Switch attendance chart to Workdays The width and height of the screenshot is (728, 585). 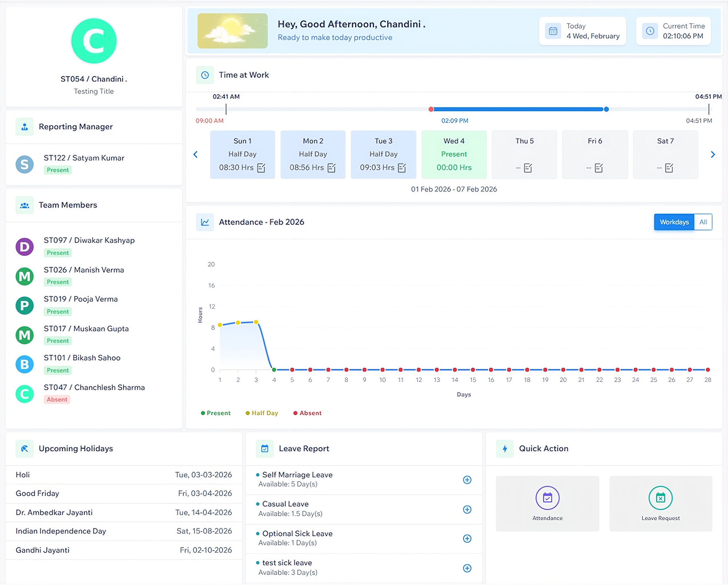click(674, 222)
